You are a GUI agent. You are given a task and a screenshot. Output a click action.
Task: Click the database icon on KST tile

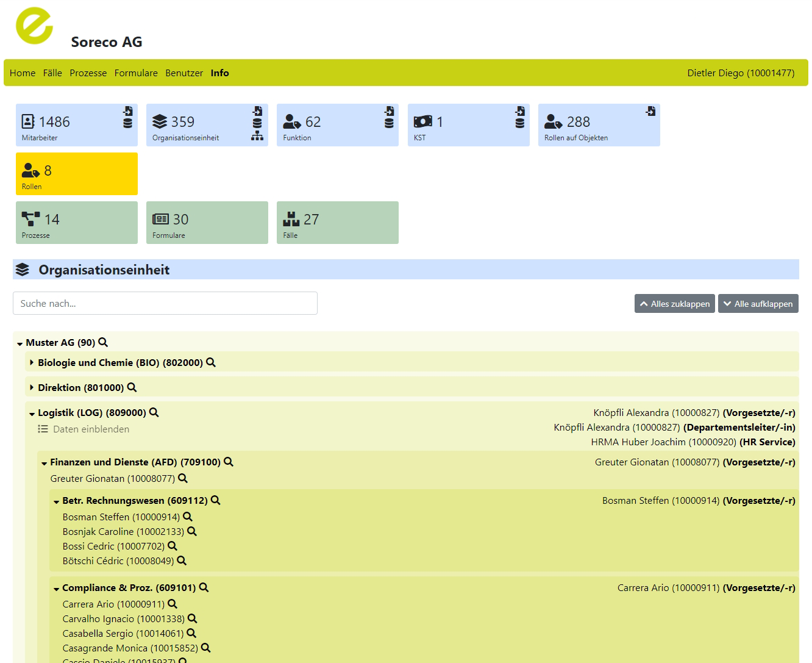click(519, 123)
